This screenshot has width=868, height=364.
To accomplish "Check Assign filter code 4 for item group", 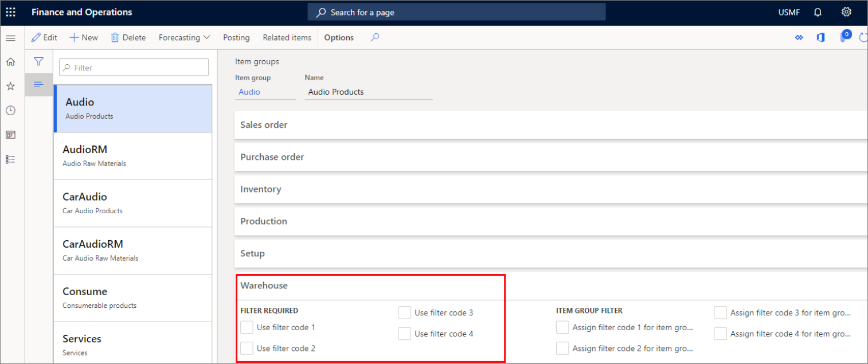I will [721, 334].
